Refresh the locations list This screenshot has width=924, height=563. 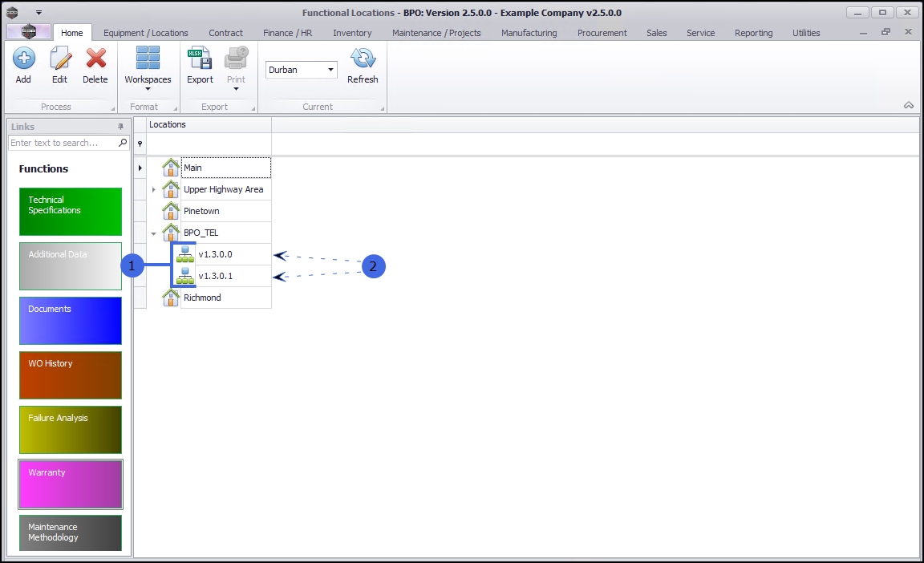363,66
